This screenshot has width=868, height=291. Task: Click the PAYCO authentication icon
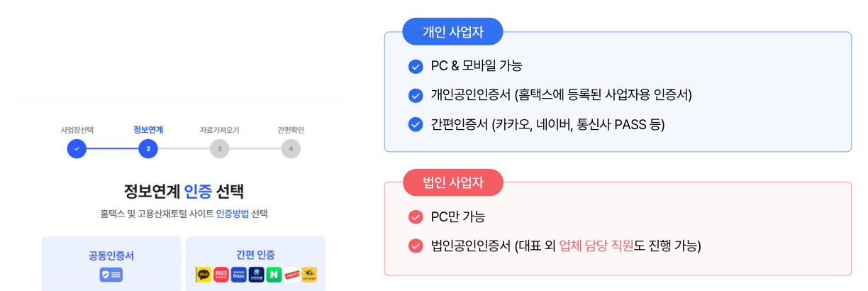pyautogui.click(x=291, y=274)
